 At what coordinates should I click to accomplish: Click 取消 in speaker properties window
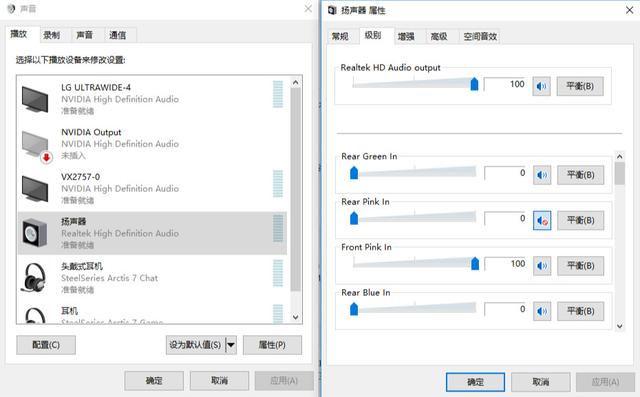point(541,382)
